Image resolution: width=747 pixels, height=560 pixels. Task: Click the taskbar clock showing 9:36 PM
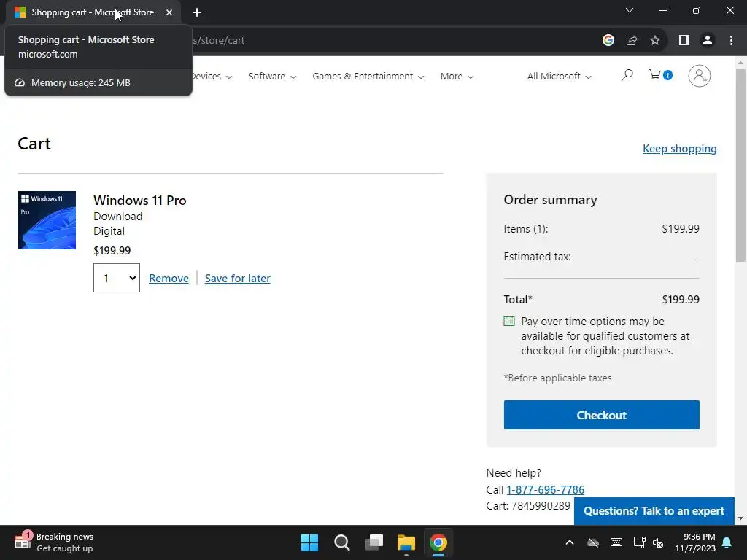click(695, 542)
